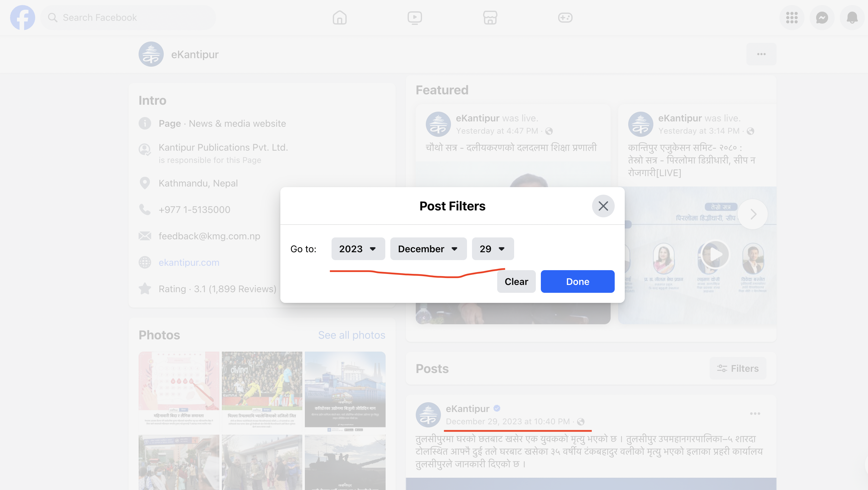Click the Facebook logo
Screen dimensions: 868x490
pos(22,18)
